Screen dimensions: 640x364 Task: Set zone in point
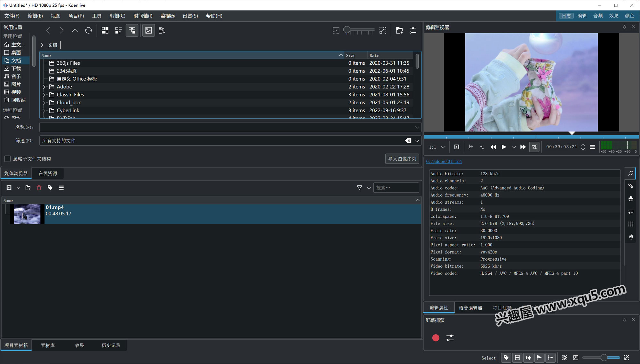point(470,147)
